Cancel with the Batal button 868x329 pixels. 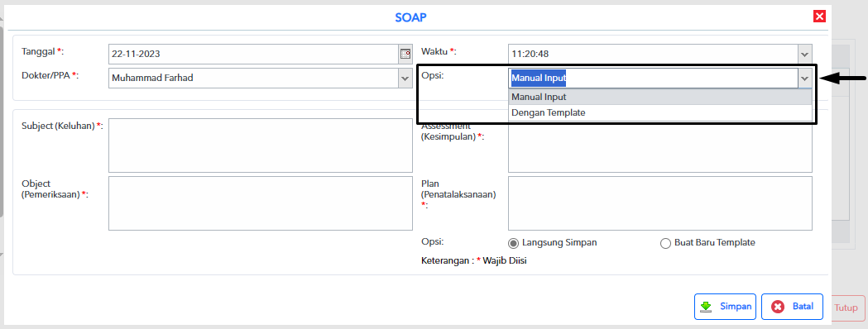pos(792,307)
